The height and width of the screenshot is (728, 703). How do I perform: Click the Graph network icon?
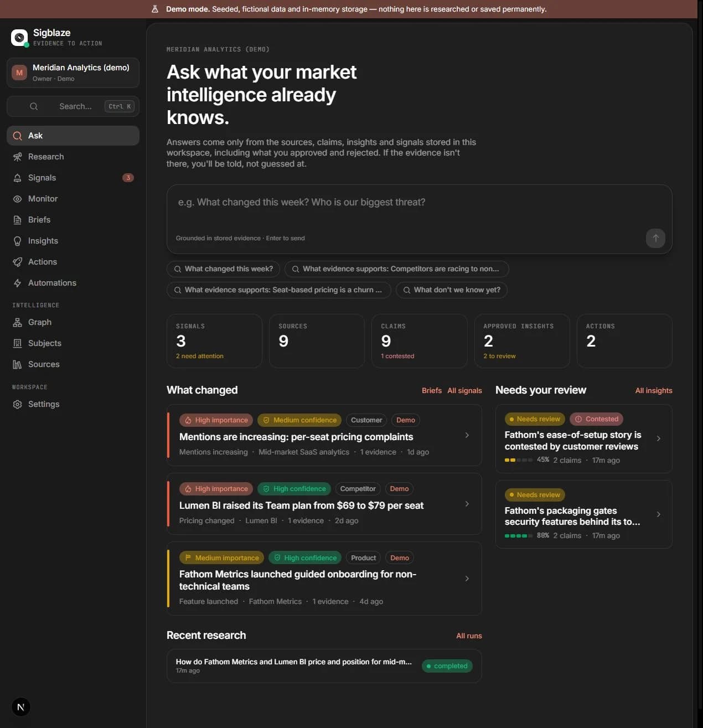coord(18,322)
